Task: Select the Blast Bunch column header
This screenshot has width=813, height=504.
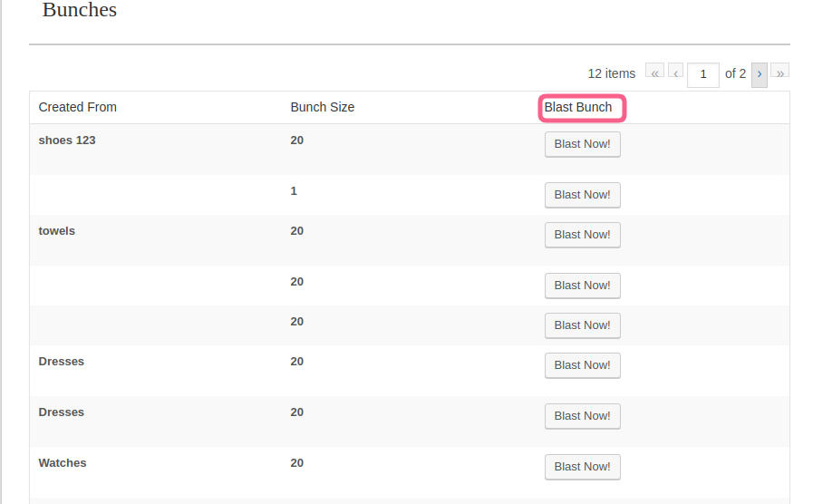Action: click(578, 107)
